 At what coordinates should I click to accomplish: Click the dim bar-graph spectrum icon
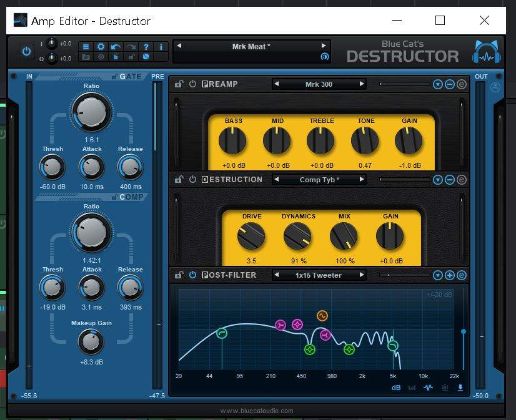pyautogui.click(x=412, y=388)
